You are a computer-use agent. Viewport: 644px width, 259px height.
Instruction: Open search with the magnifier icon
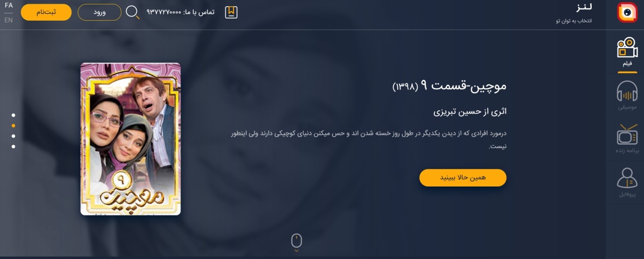coord(132,12)
